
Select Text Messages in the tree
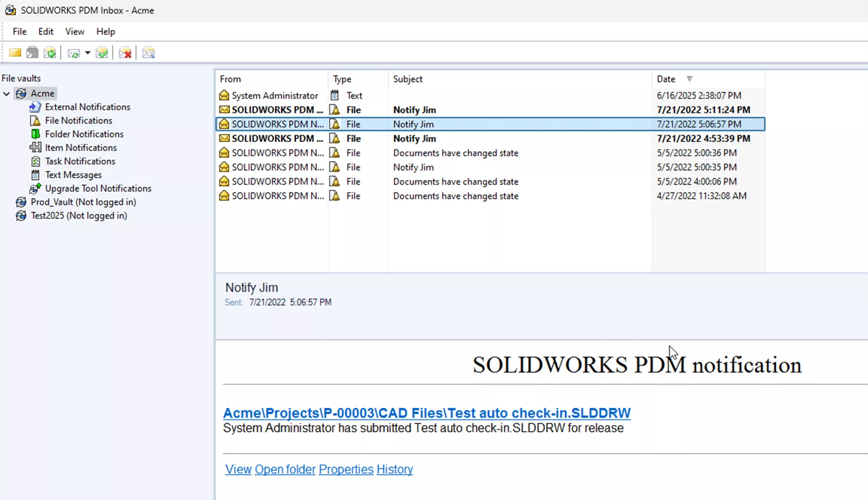tap(73, 175)
